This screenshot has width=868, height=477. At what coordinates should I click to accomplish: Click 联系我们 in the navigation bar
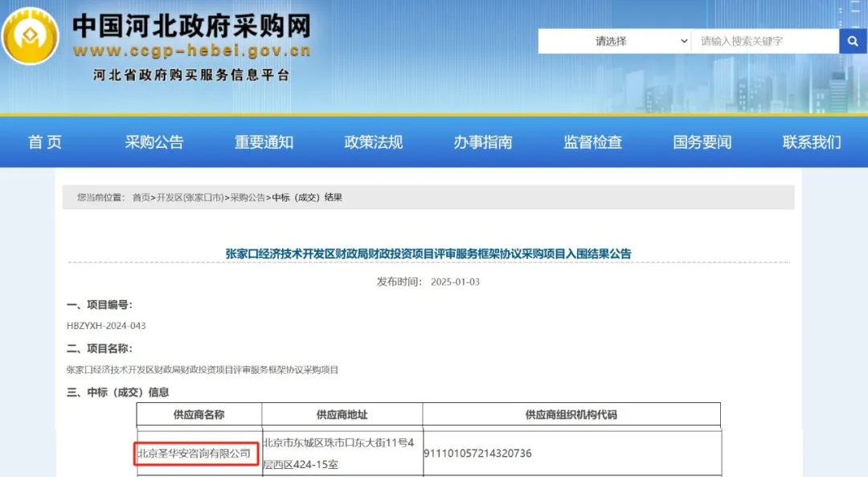pos(812,142)
